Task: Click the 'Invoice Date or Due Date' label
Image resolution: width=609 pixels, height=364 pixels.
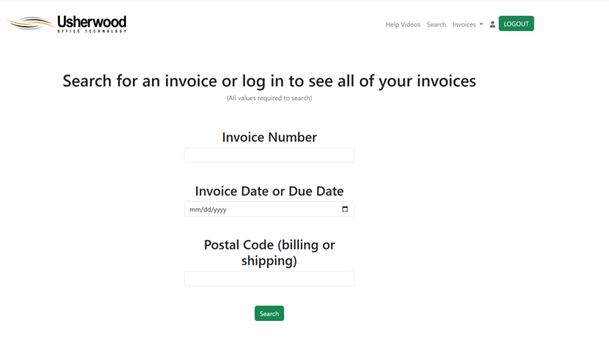Action: pyautogui.click(x=268, y=191)
